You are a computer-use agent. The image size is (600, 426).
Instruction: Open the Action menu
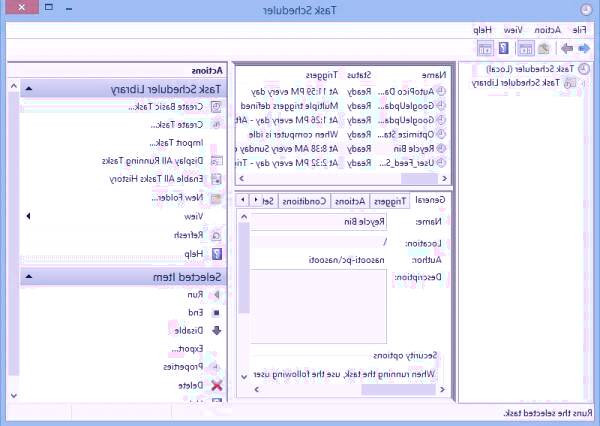547,30
